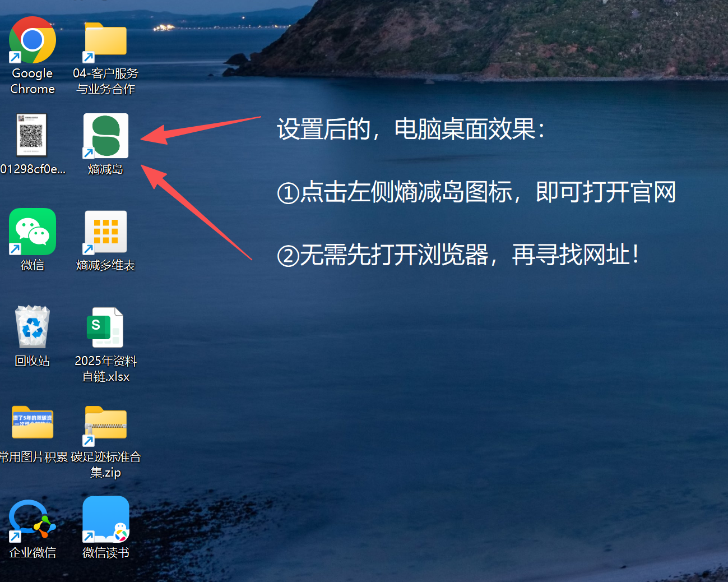Click the Google Chrome label
The width and height of the screenshot is (728, 582).
click(x=32, y=81)
